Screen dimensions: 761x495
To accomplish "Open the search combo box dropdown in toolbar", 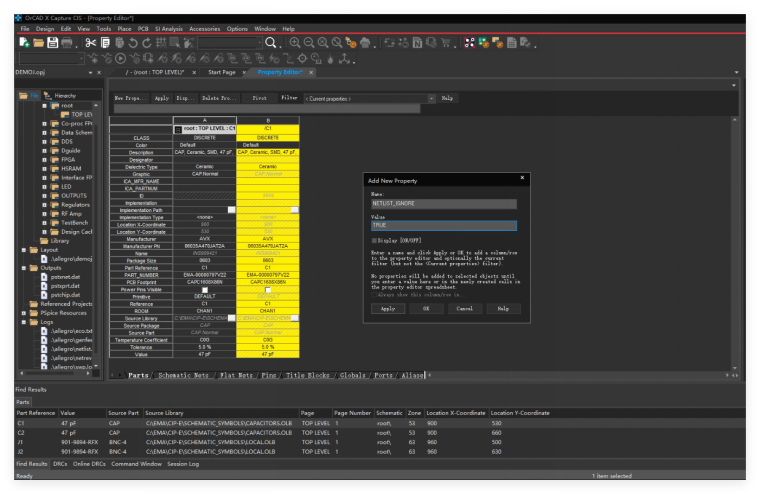I will pos(260,43).
